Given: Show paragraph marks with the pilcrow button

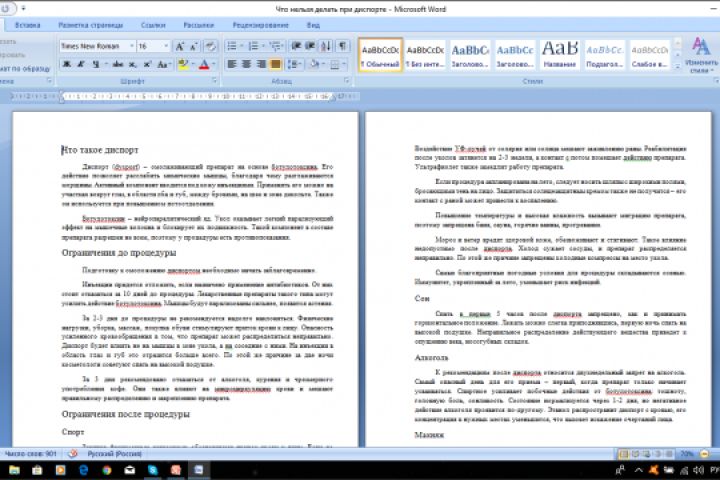Looking at the screenshot, I should pos(343,46).
